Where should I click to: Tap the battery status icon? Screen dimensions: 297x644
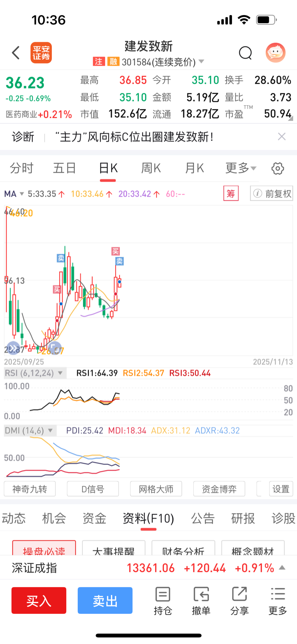tap(267, 20)
